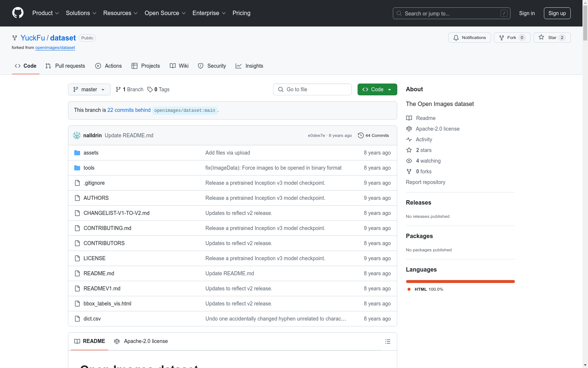588x368 pixels.
Task: Switch to the Security tab
Action: click(212, 66)
